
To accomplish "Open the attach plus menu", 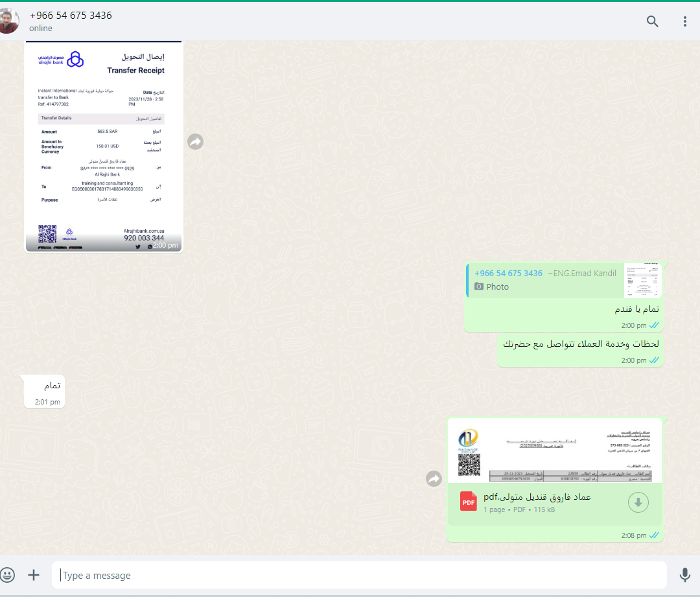I will [34, 575].
